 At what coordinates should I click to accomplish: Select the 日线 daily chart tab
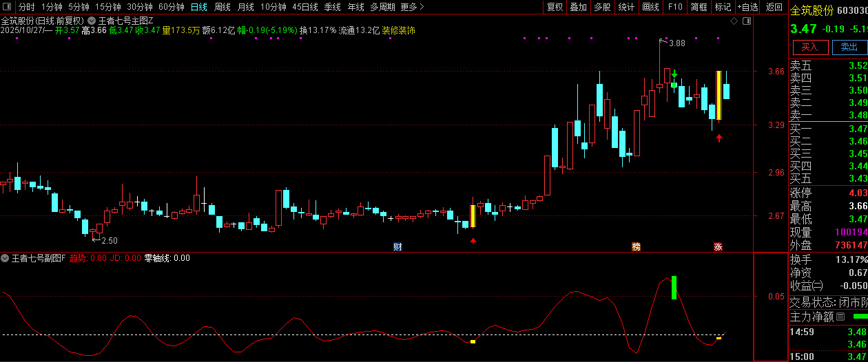click(198, 7)
